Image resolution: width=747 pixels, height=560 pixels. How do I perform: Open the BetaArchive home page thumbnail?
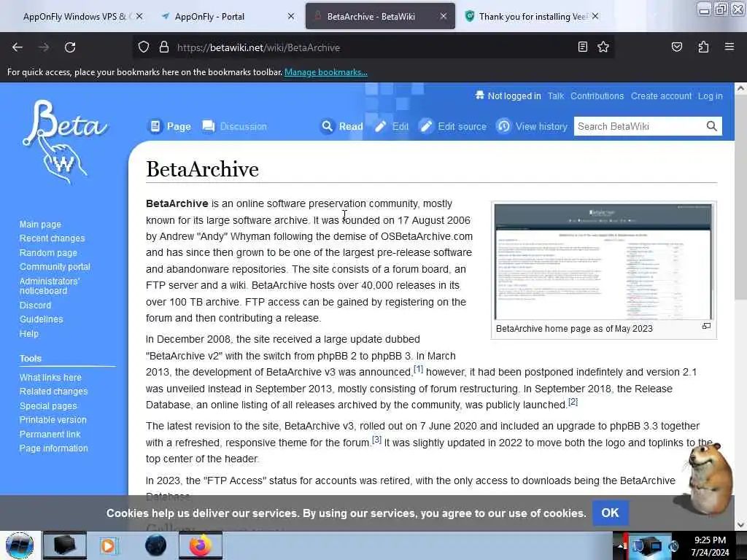click(x=603, y=262)
